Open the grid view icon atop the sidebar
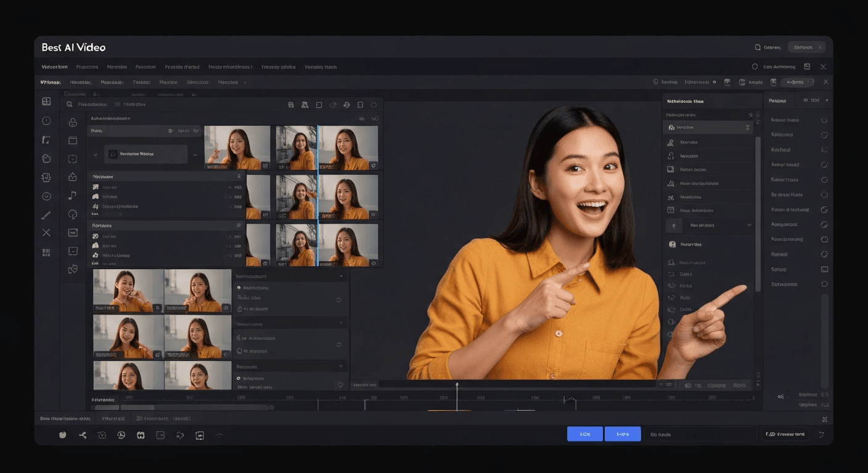The image size is (868, 473). [x=46, y=101]
